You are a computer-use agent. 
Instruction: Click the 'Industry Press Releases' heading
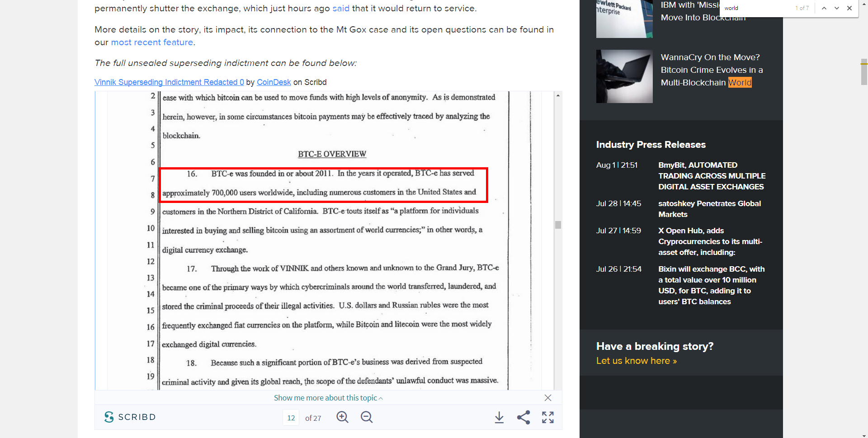click(x=651, y=145)
